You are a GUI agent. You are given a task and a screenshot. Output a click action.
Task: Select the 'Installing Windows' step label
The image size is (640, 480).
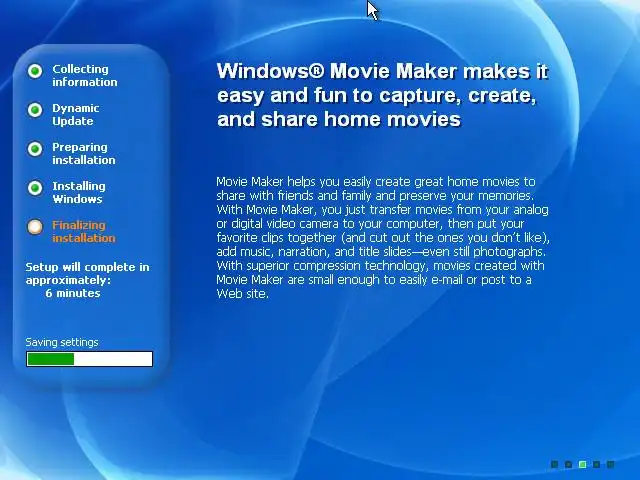(78, 192)
